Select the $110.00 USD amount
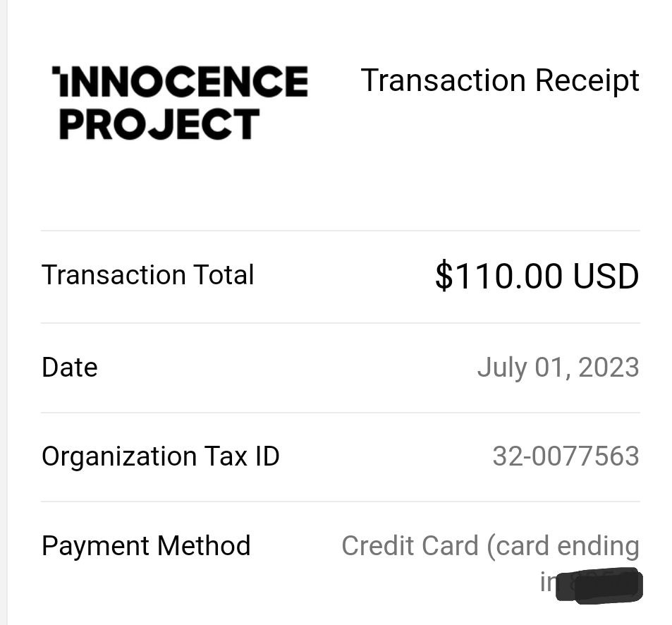The image size is (672, 625). 537,276
